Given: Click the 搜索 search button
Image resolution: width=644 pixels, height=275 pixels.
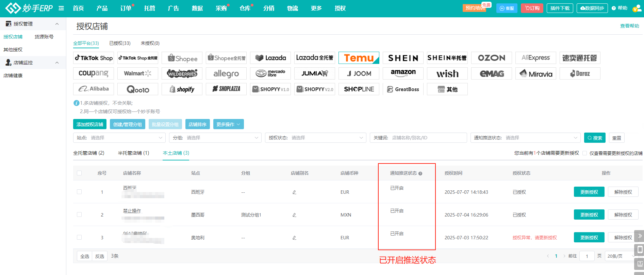Looking at the screenshot, I should coord(595,138).
